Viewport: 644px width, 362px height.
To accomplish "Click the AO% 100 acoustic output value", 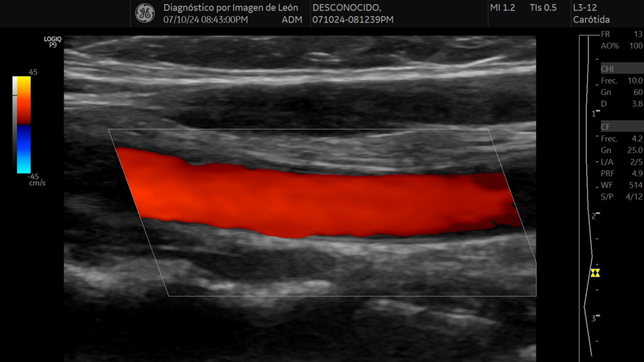I will coord(621,46).
